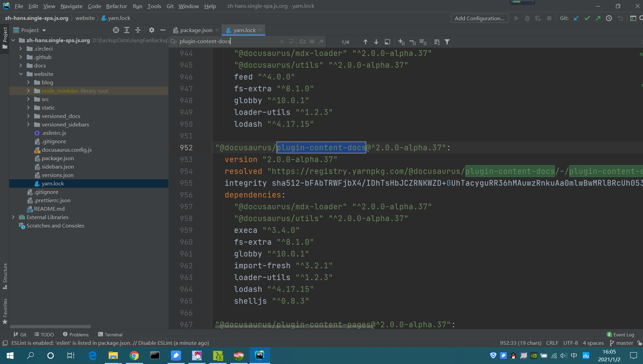Open File menu
The image size is (643, 364).
coord(19,6)
